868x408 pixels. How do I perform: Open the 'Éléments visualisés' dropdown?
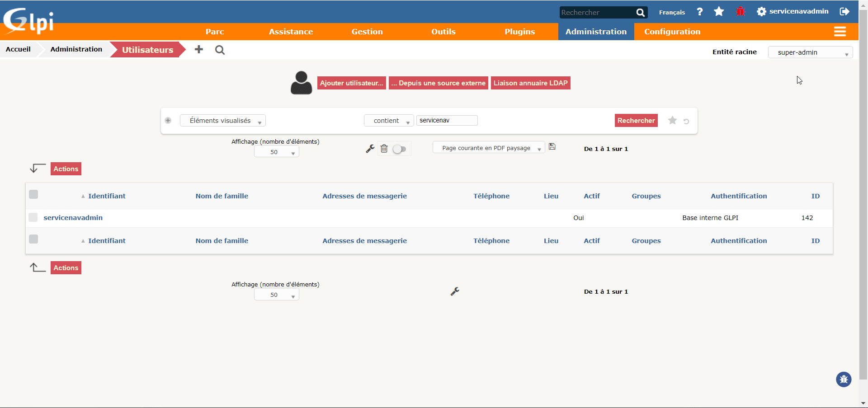coord(222,120)
